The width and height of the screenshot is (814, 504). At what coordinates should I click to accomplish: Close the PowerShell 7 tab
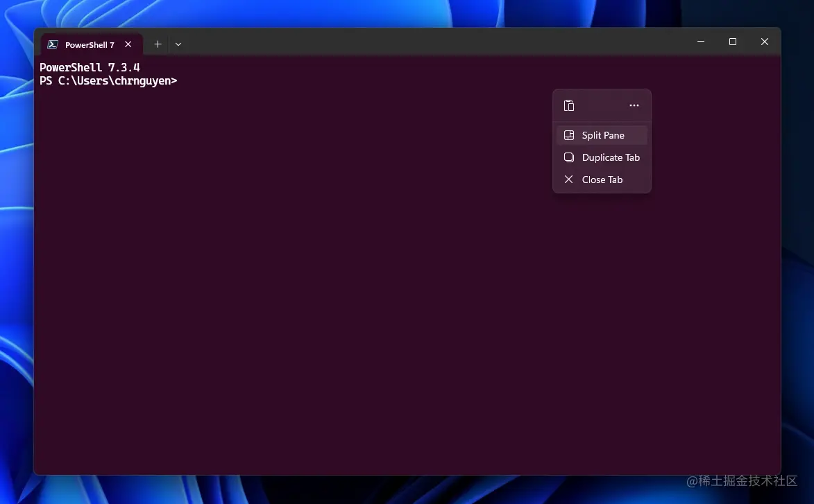pos(128,44)
